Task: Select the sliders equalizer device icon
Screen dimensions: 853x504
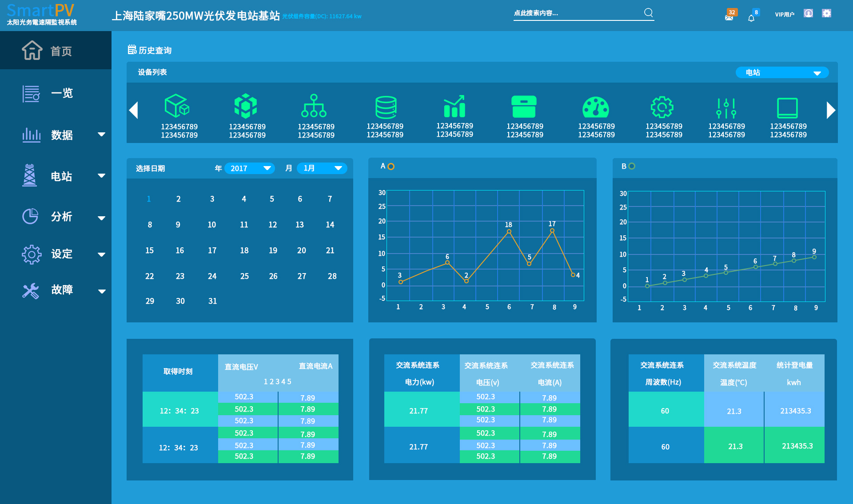Action: (x=726, y=108)
